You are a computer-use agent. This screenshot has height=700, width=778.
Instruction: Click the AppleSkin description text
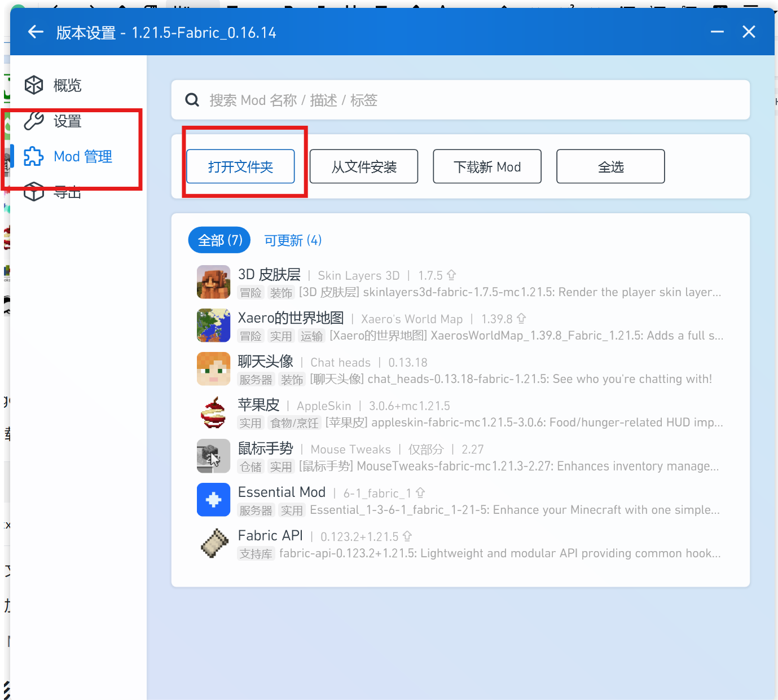(x=524, y=422)
